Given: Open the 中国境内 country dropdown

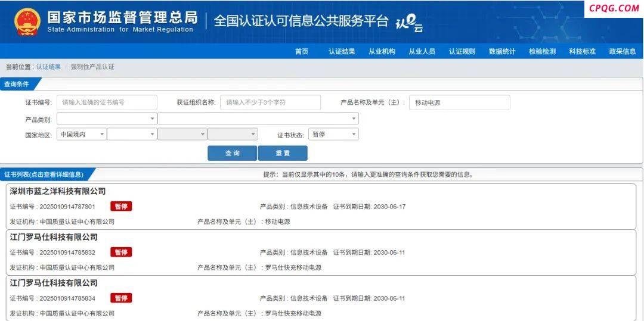Looking at the screenshot, I should coord(81,134).
